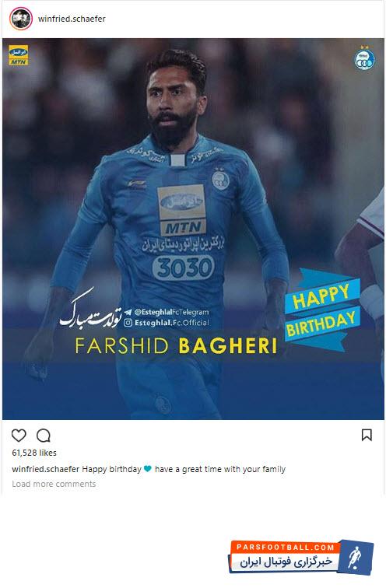This screenshot has height=588, width=386.
Task: Click the Telegram paper-plane icon
Action: pos(128,312)
